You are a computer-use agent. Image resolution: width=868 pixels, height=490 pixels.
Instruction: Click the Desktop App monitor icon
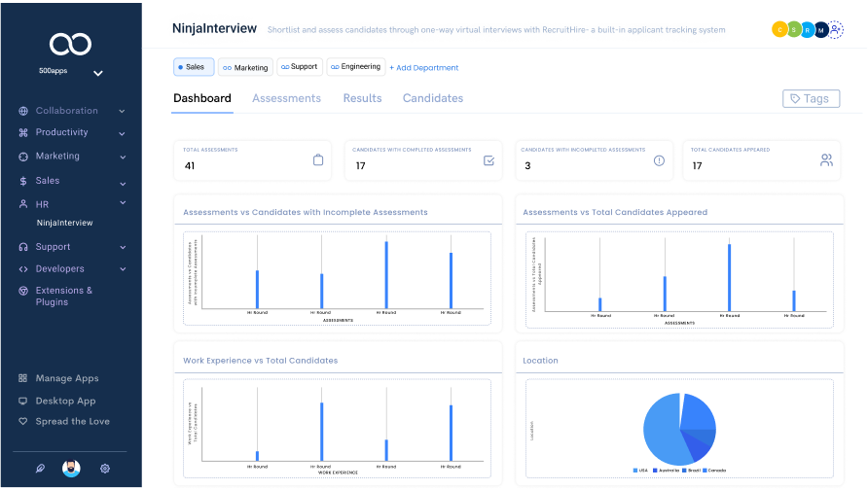point(22,401)
